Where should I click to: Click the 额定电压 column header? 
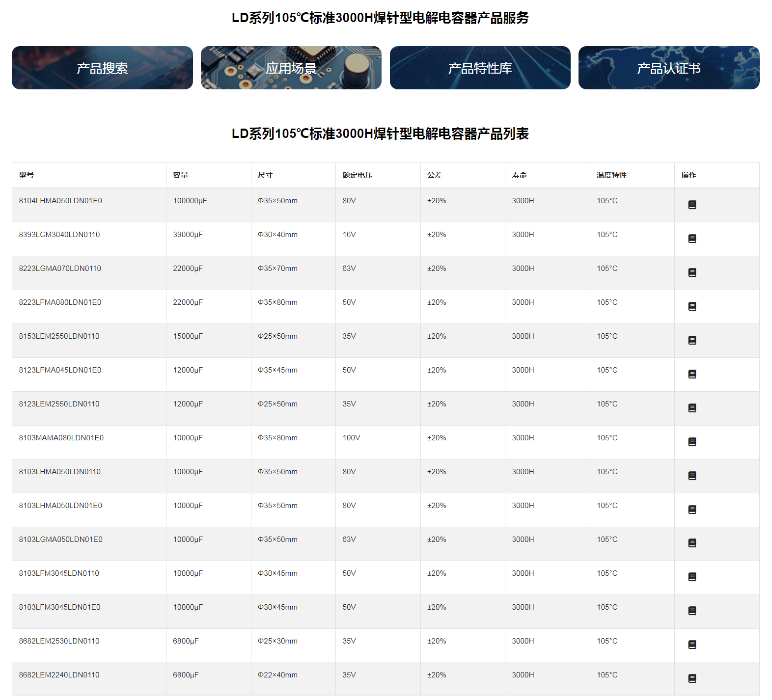[x=358, y=175]
